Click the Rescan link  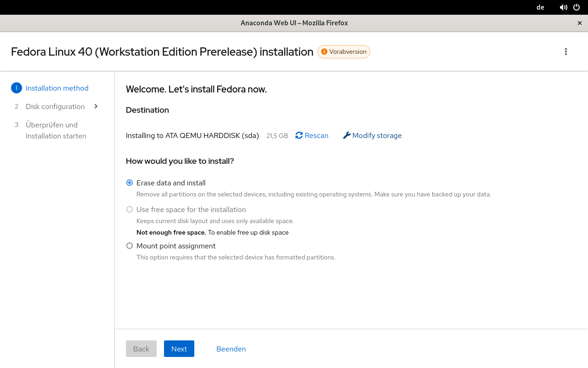pyautogui.click(x=312, y=135)
